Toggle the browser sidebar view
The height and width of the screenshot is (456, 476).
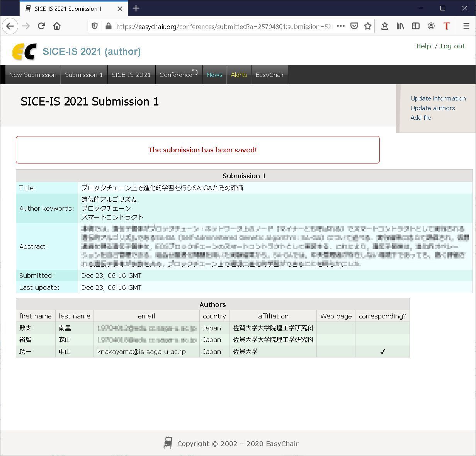click(x=416, y=26)
